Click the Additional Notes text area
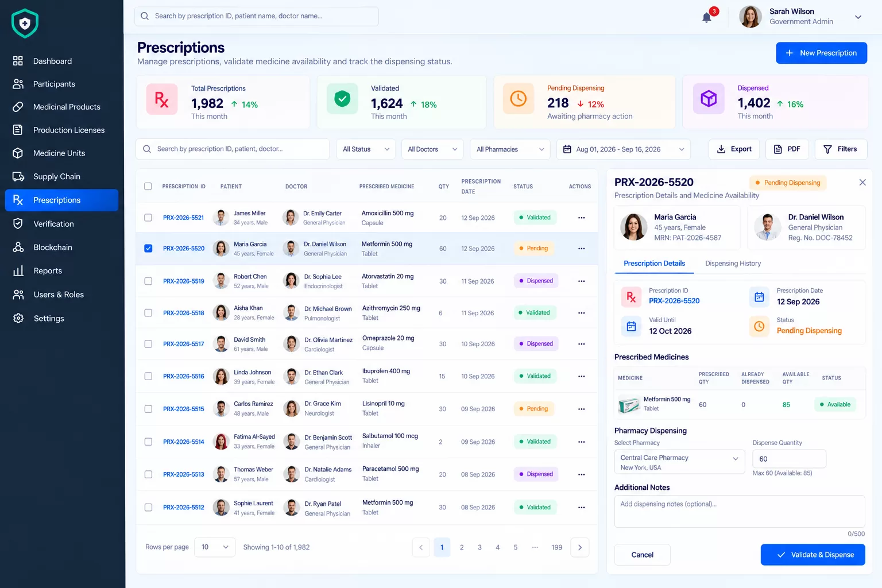 click(x=740, y=511)
